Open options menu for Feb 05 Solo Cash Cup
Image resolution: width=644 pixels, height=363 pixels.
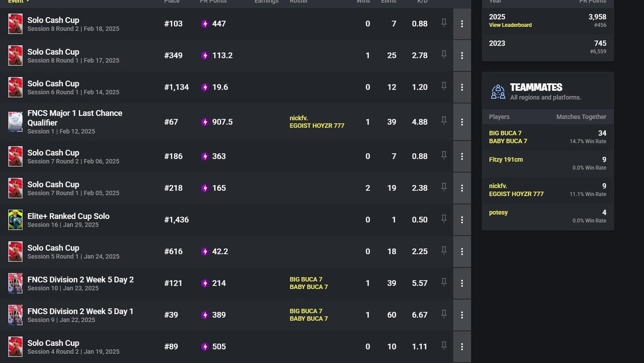pos(462,188)
